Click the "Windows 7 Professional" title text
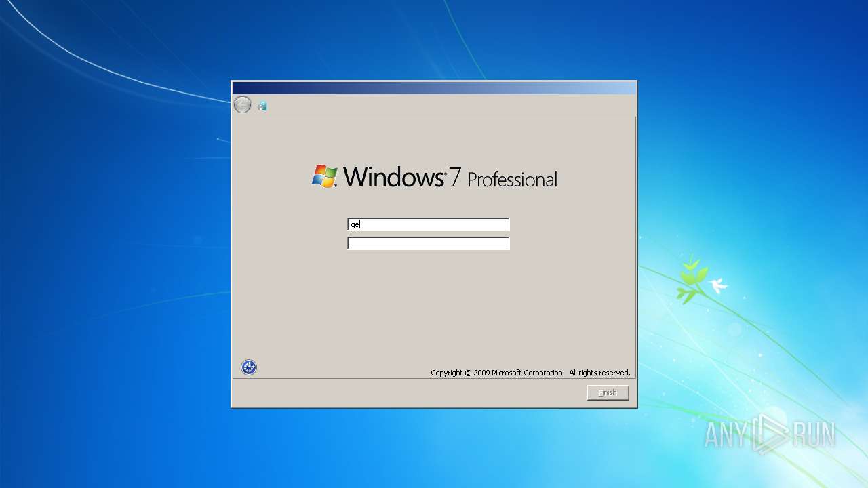The height and width of the screenshot is (488, 868). tap(450, 177)
